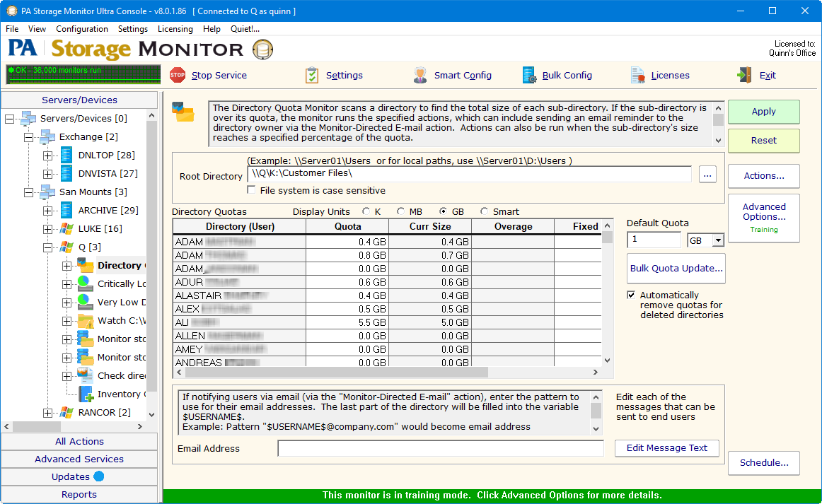Expand the LUKE server tree node
This screenshot has height=504, width=822.
click(x=47, y=229)
